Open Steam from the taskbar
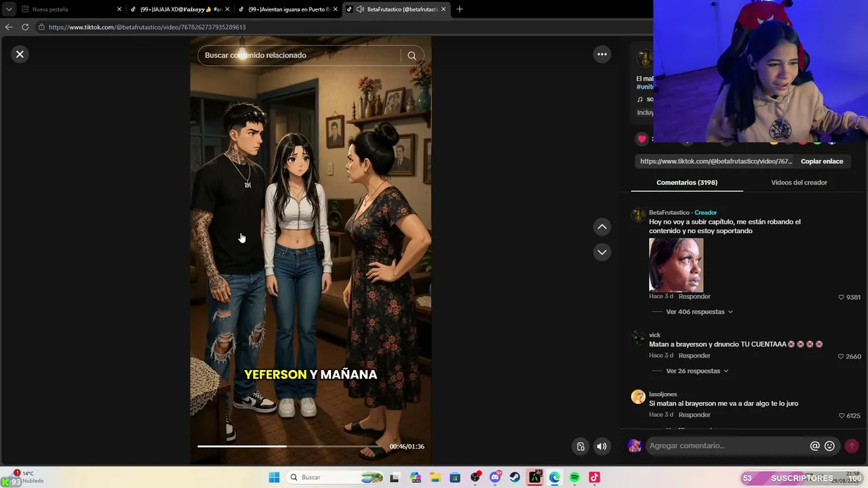 point(515,477)
